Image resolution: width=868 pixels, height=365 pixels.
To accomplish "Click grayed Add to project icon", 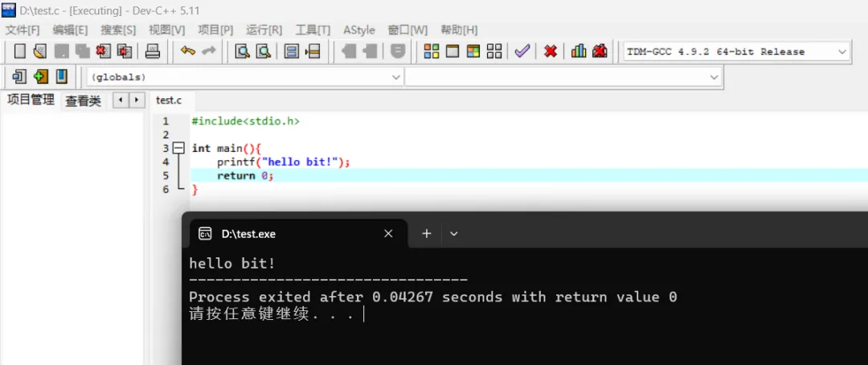I will [x=349, y=51].
